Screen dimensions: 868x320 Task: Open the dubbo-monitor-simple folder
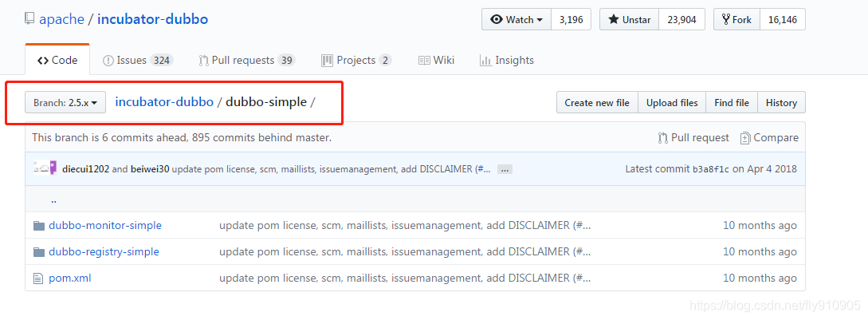tap(105, 225)
